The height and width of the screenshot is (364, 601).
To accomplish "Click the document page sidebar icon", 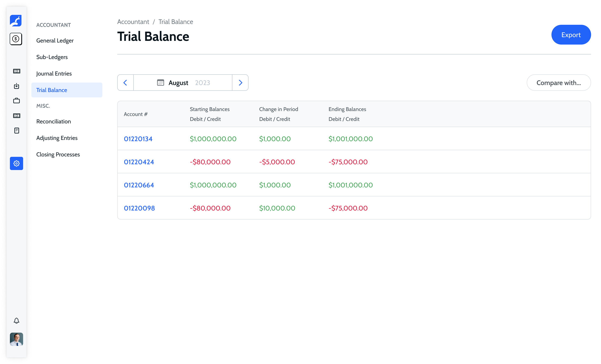I will click(x=17, y=131).
